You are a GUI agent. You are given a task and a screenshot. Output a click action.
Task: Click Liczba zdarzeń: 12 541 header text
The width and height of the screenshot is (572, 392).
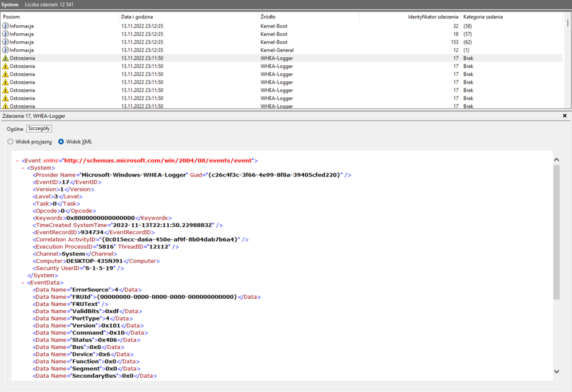49,5
